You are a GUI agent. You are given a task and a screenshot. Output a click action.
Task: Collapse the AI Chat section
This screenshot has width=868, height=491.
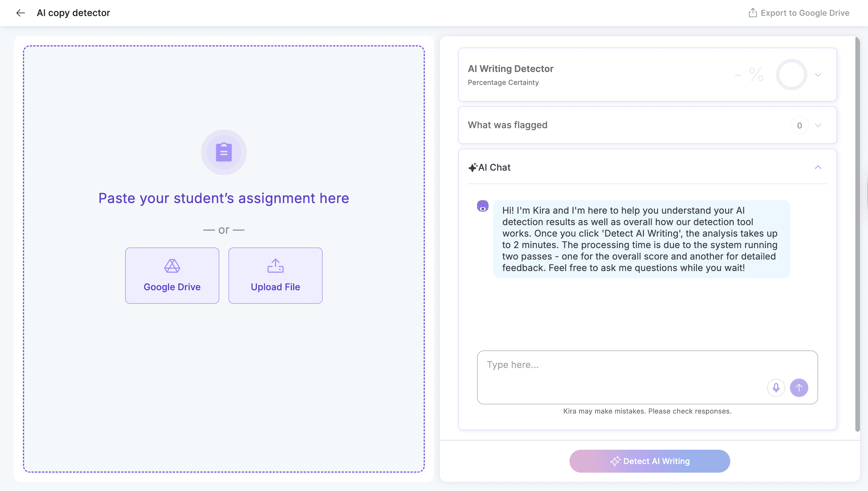(818, 167)
